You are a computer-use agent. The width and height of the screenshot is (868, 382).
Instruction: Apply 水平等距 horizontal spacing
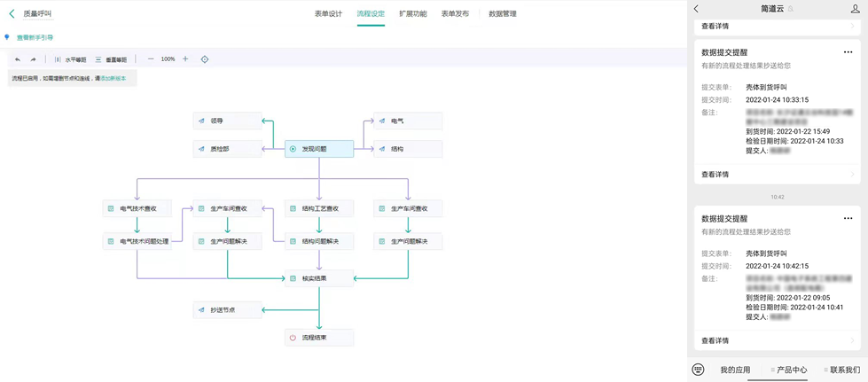[x=71, y=59]
